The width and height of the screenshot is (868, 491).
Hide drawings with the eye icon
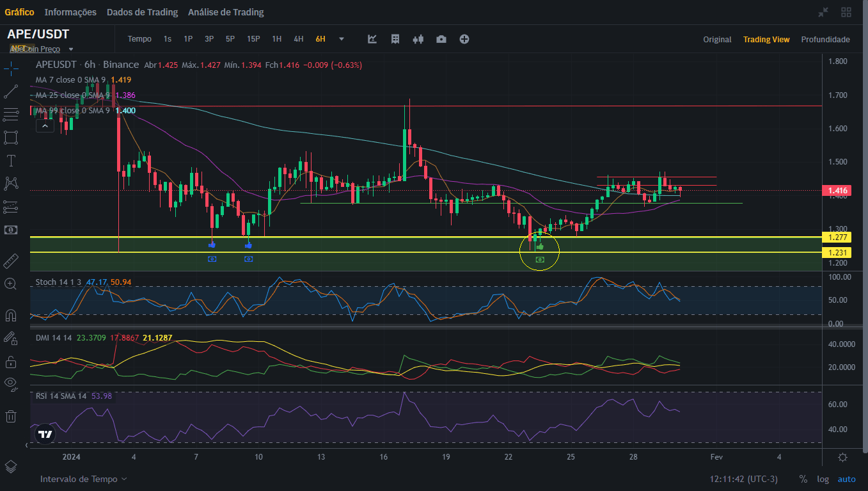11,384
